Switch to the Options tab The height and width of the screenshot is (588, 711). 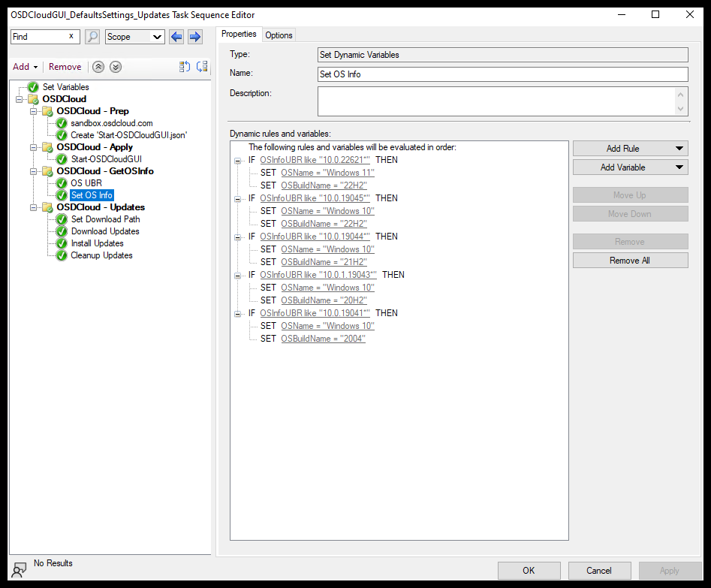tap(278, 35)
